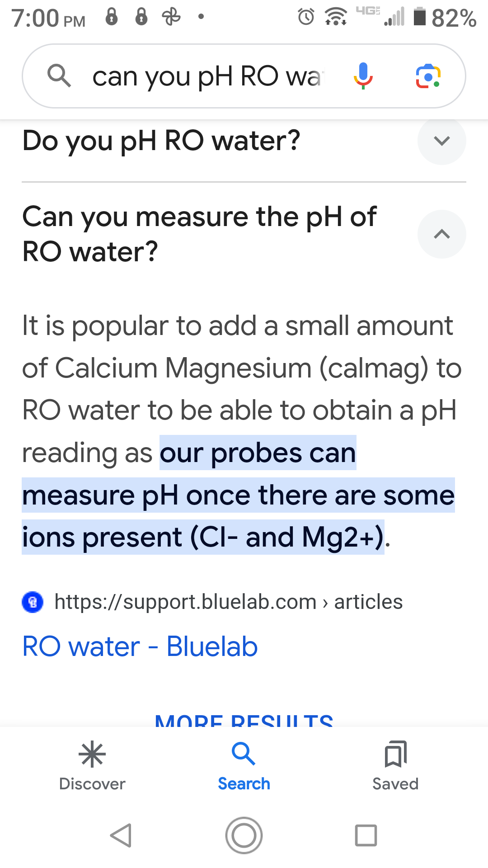Viewport: 488px width, 868px height.
Task: Tap the Bluelab site favicon
Action: [33, 602]
